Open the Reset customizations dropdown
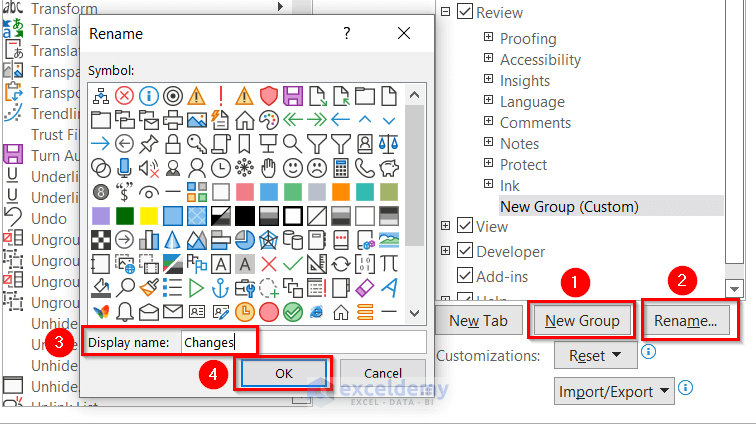The width and height of the screenshot is (756, 424). point(595,356)
